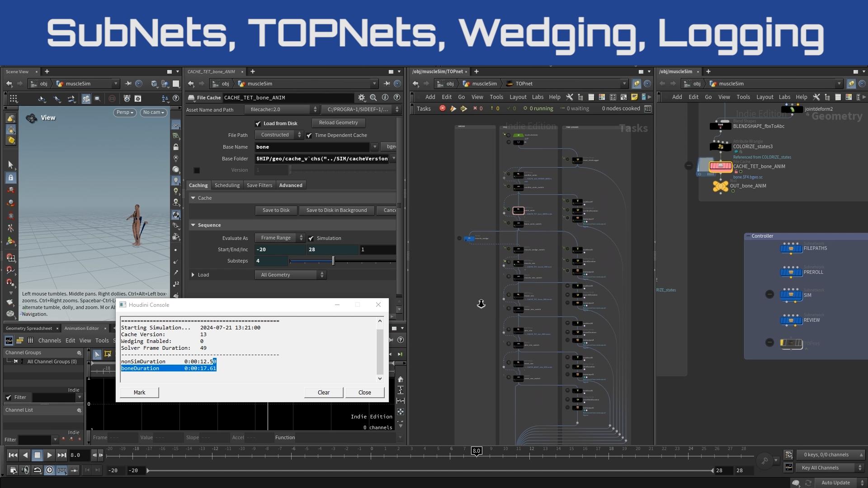Click the Save to Disk button
868x488 pixels.
pos(276,210)
